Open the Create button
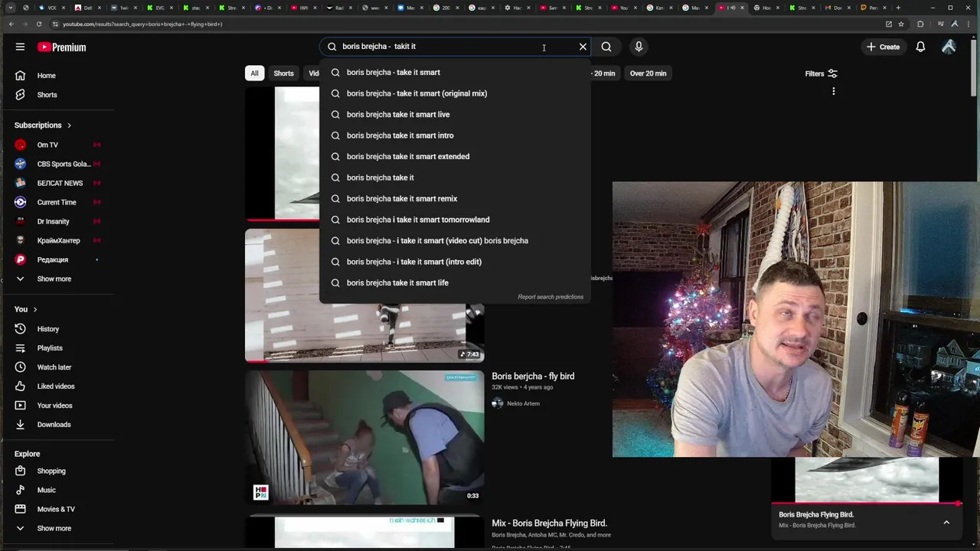Image resolution: width=980 pixels, height=551 pixels. (883, 47)
